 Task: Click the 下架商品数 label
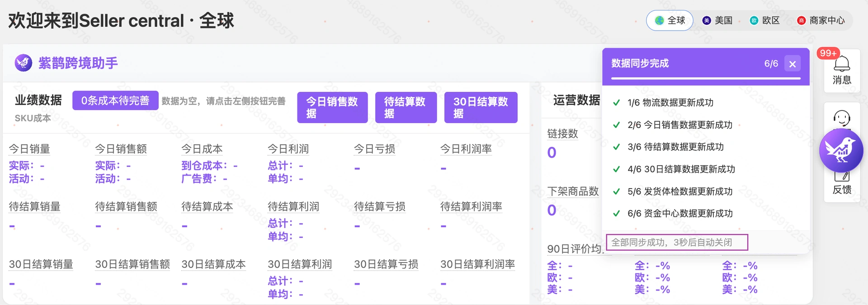tap(573, 191)
